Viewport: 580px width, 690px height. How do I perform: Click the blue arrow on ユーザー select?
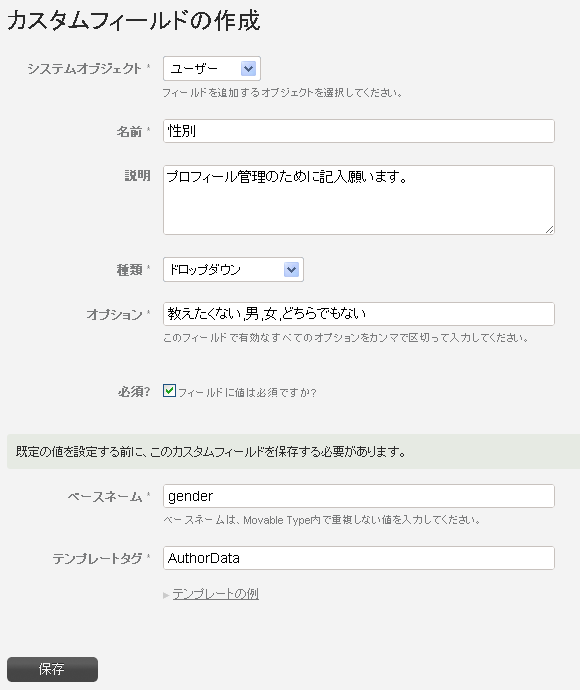point(248,69)
